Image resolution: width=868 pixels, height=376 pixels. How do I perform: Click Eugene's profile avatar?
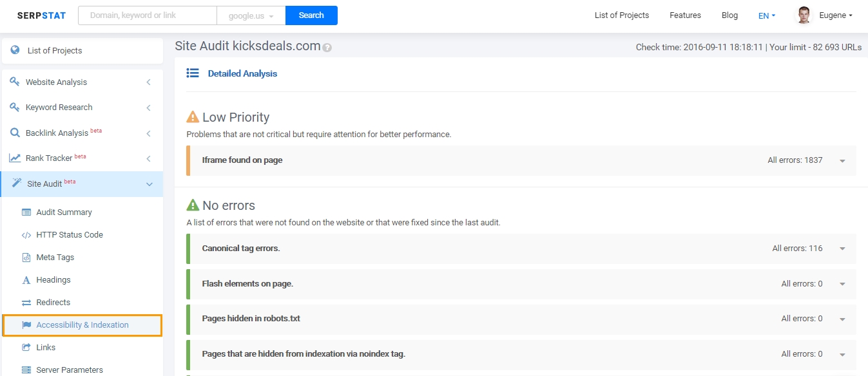tap(804, 15)
